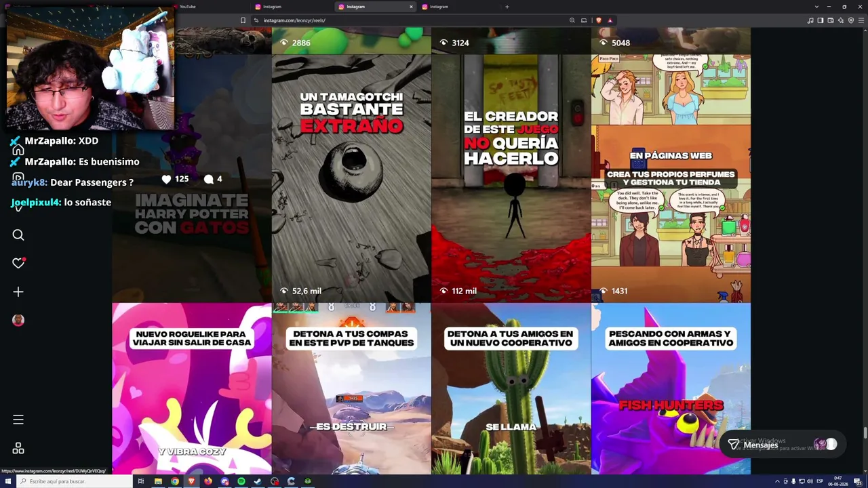This screenshot has height=488, width=868.
Task: Click the bookmark icon in the address bar
Action: click(243, 20)
